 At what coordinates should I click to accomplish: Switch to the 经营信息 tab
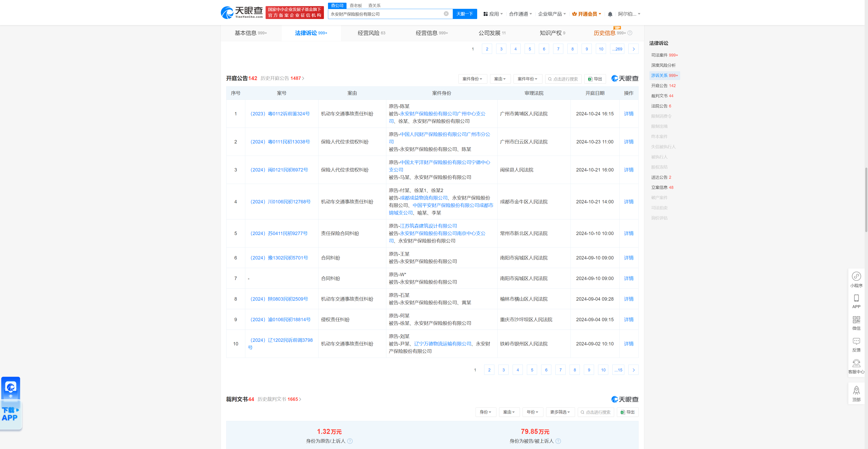tap(432, 33)
